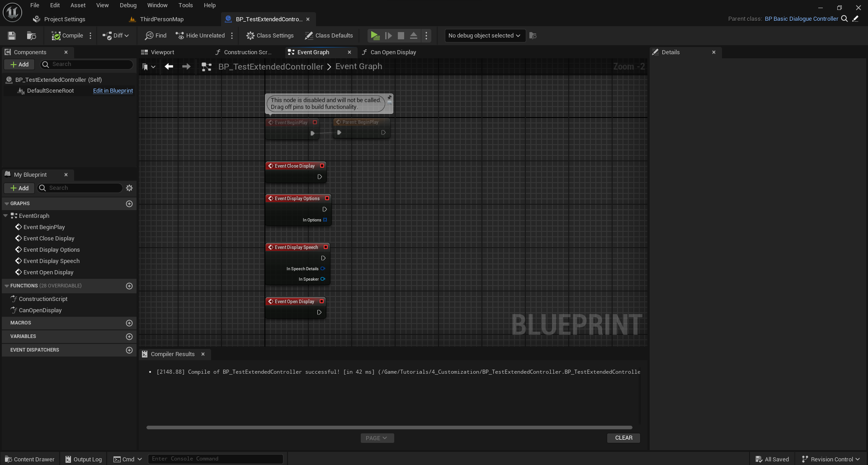Click the Event Close Display node delegate pin
Screen dimensions: 868x465
(322, 166)
